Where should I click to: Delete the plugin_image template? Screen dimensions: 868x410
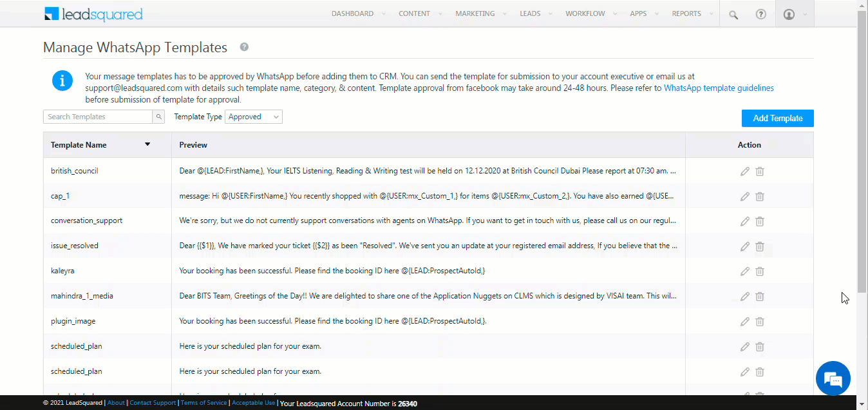[x=760, y=322]
